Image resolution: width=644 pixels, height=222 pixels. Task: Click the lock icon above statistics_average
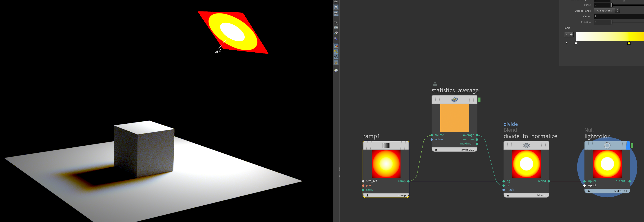[x=435, y=84]
